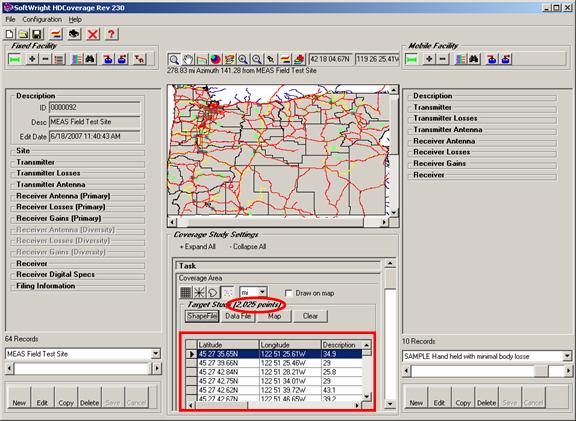
Task: Click the latitude field 42 18 04.67N
Action: [x=331, y=59]
